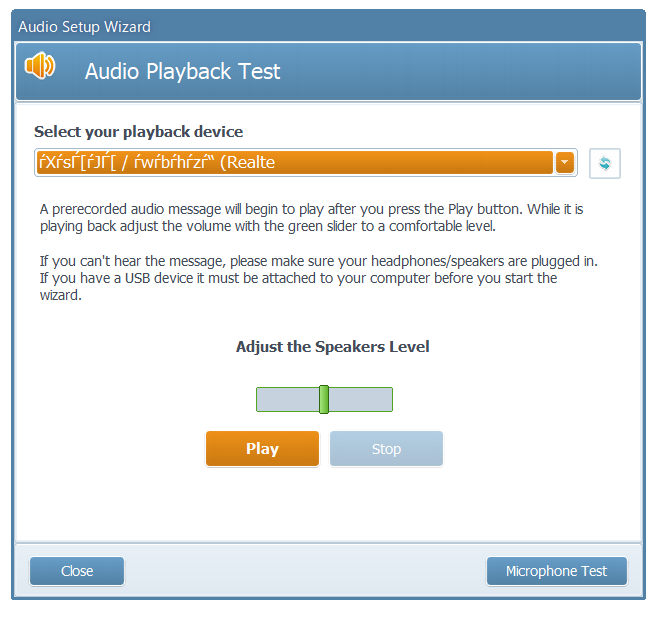Click the orange speaker icon in header
The image size is (663, 622).
41,67
